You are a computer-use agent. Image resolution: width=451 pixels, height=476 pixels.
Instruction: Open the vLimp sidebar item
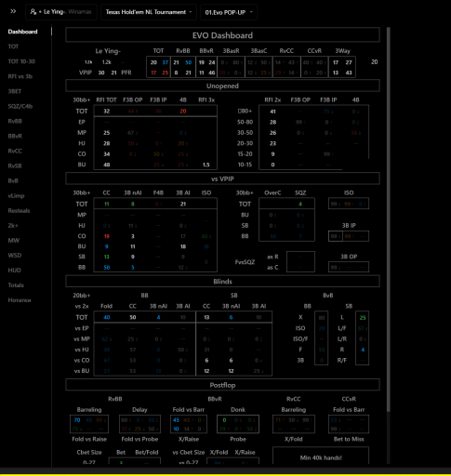(16, 195)
